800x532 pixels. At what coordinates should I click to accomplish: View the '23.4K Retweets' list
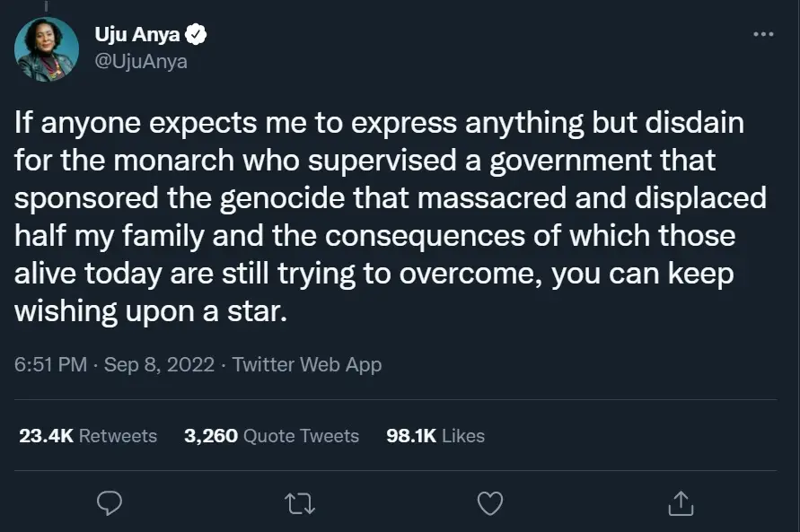point(87,436)
